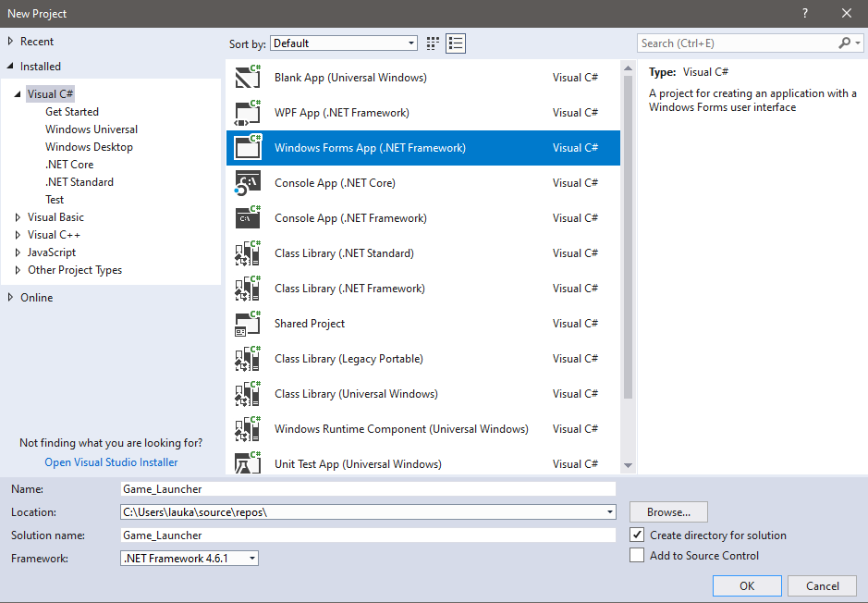Image resolution: width=868 pixels, height=603 pixels.
Task: Select the .NET Core category
Action: (69, 165)
